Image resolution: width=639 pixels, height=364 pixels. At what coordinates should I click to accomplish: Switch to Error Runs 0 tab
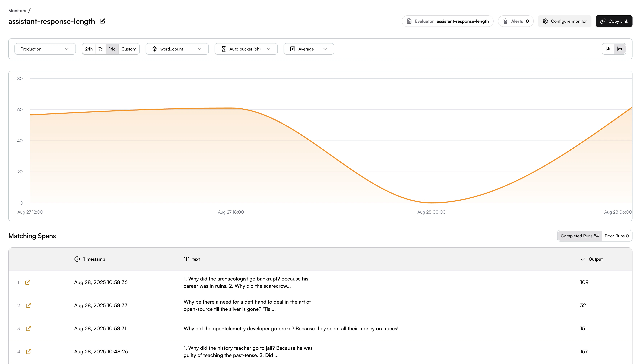(616, 236)
